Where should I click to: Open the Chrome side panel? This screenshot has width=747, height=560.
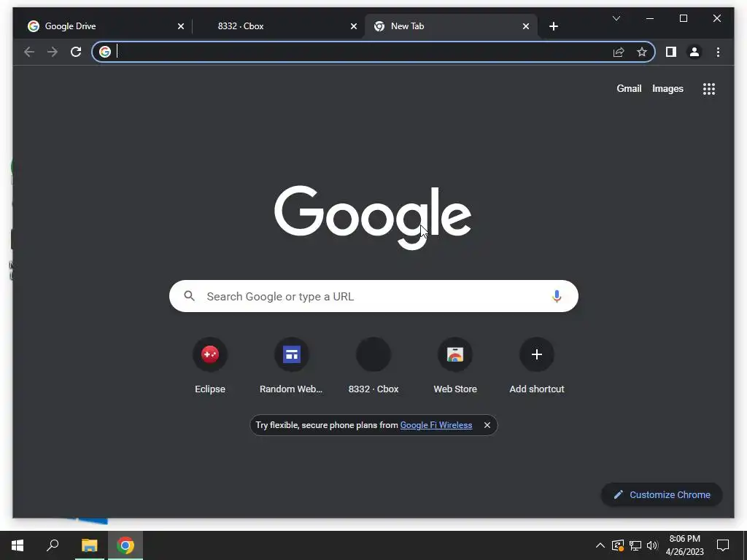671,52
